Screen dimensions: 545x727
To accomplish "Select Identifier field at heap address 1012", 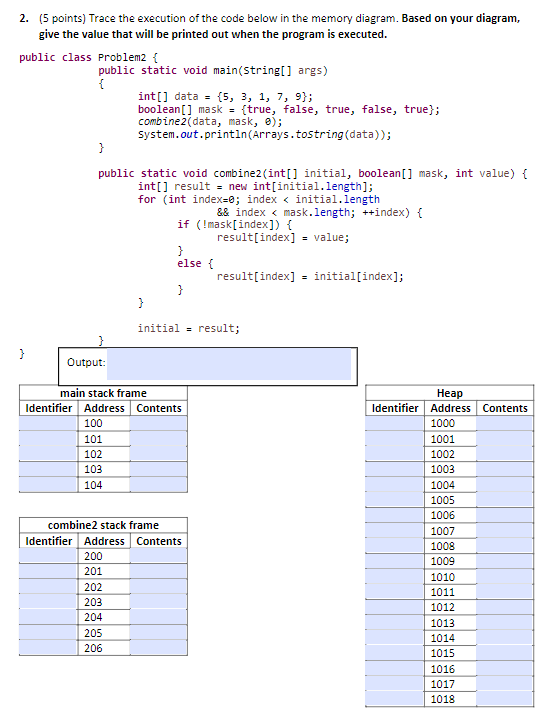I will pyautogui.click(x=395, y=607).
